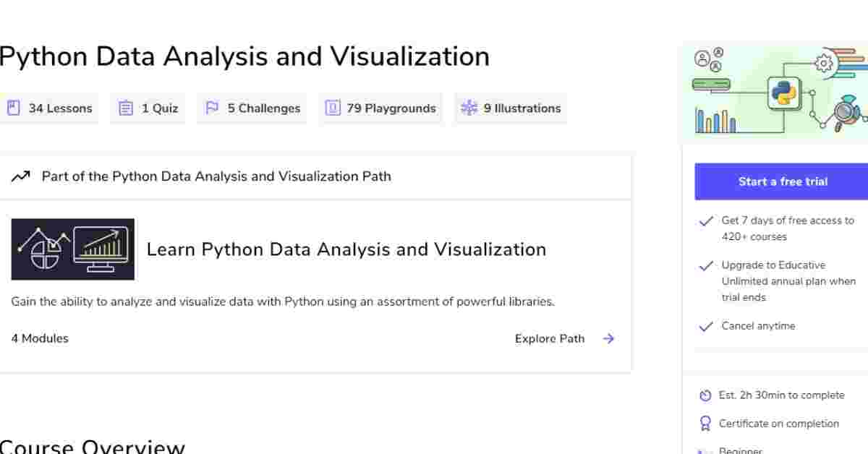Click checkmark beside 7 days free access

point(706,221)
